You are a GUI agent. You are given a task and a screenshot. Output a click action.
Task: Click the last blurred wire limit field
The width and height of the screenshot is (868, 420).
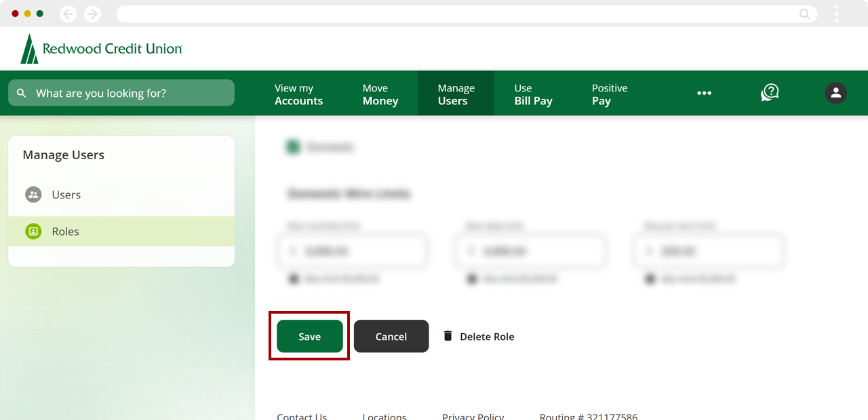tap(709, 251)
